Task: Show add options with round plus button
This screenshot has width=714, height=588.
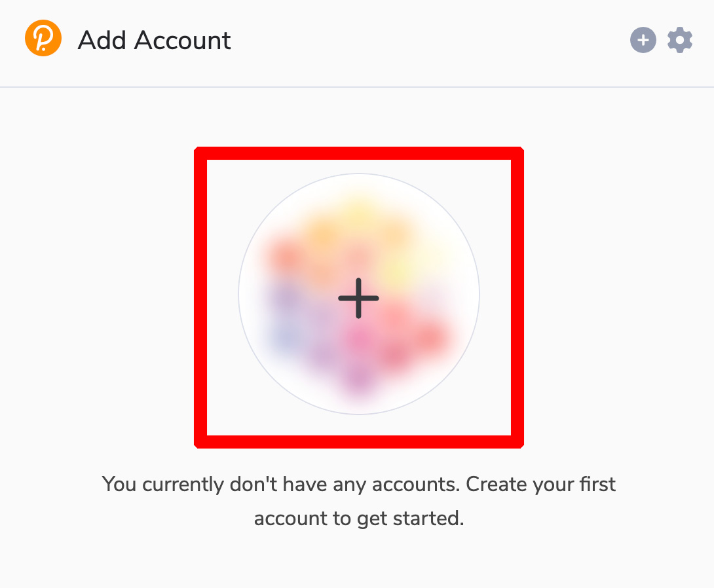Action: [x=643, y=40]
